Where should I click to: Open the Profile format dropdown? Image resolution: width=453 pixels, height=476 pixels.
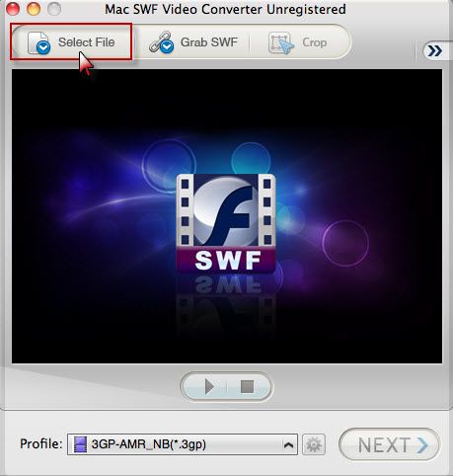coord(183,444)
